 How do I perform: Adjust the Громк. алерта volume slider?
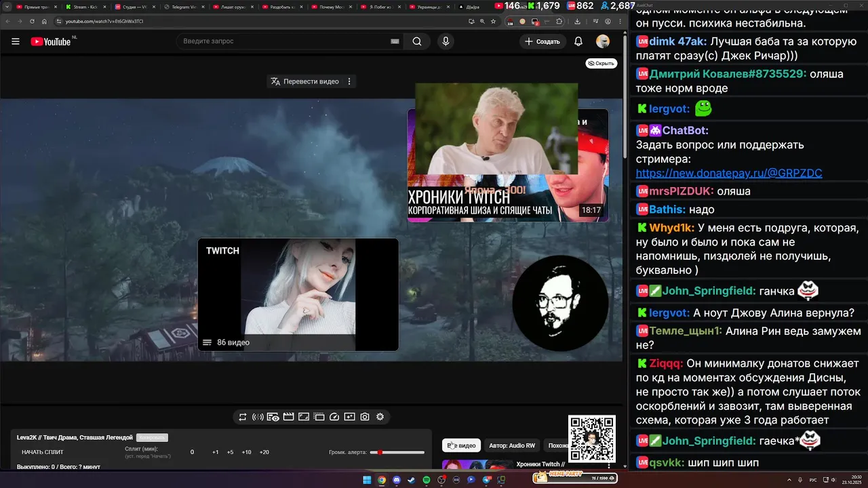pyautogui.click(x=397, y=452)
